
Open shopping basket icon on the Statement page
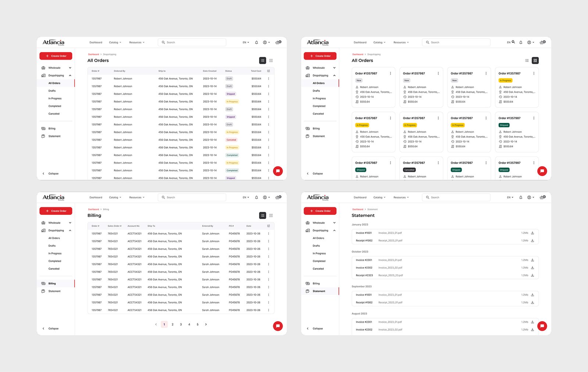tap(542, 197)
